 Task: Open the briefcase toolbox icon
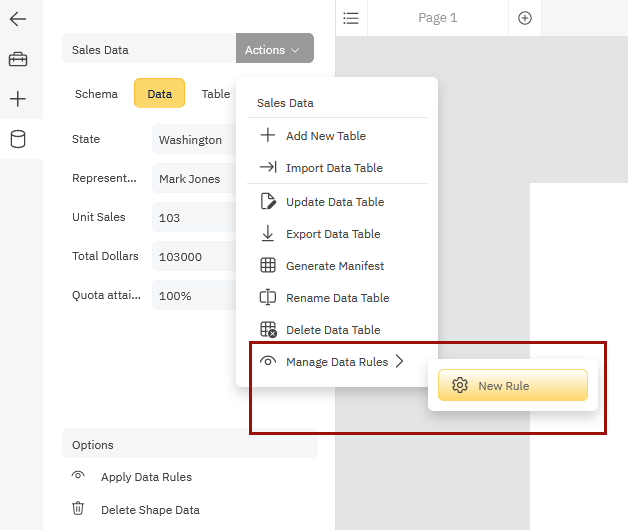click(18, 60)
